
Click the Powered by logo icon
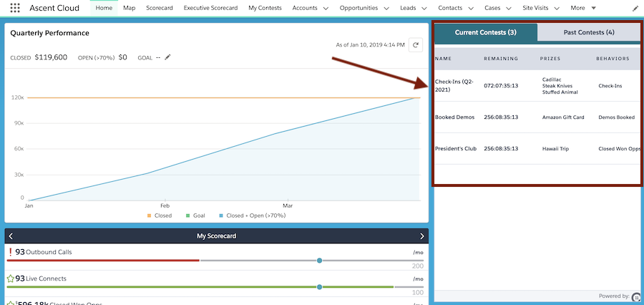(636, 296)
